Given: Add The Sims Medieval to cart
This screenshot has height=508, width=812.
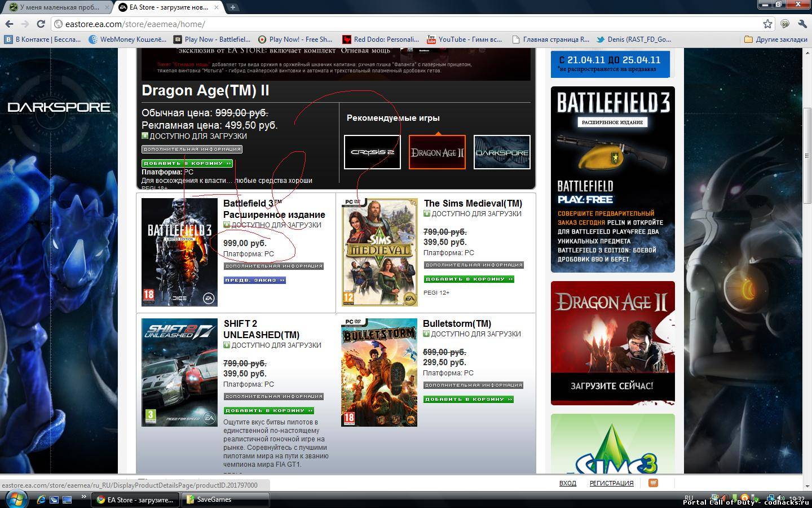Looking at the screenshot, I should coord(469,279).
